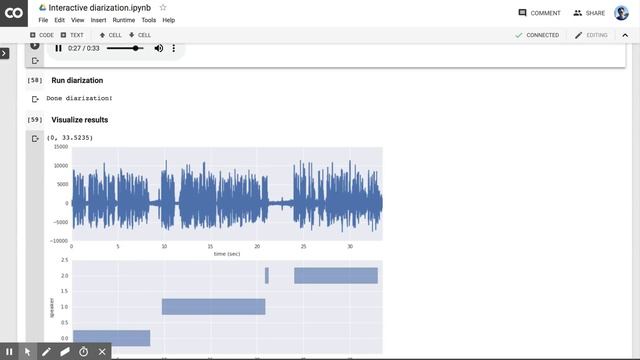Pause the screen recording overlay
The width and height of the screenshot is (640, 360).
click(x=9, y=351)
